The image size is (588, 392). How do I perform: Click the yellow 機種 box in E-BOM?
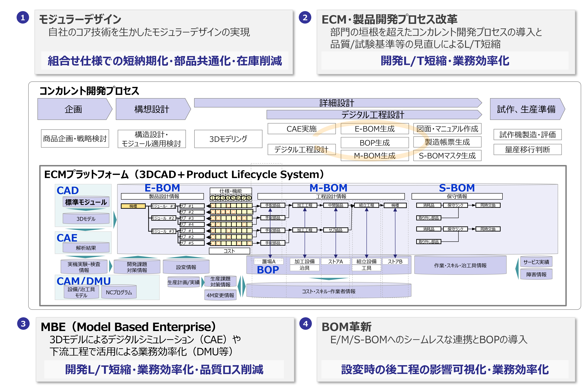133,206
